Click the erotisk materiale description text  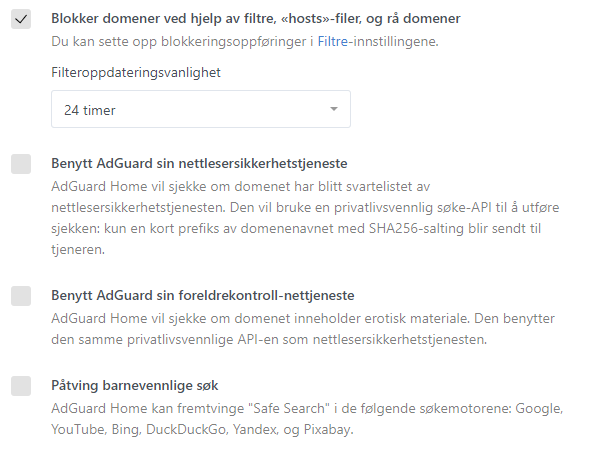[303, 329]
